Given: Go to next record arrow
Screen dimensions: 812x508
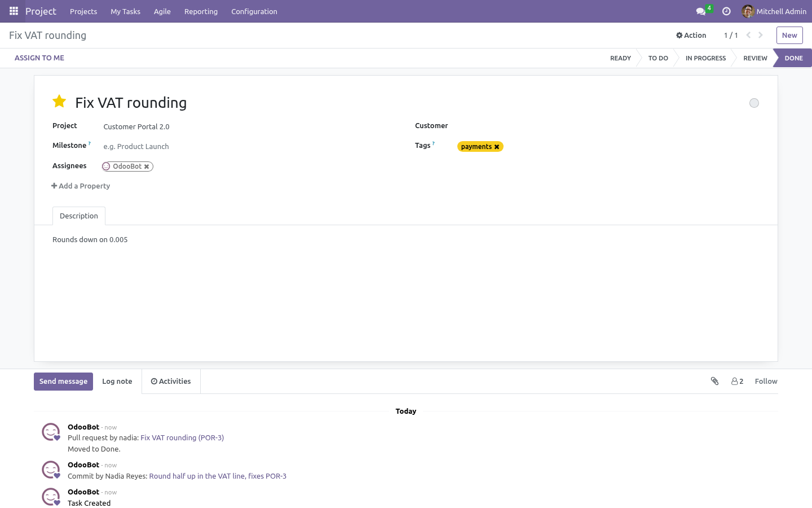Looking at the screenshot, I should point(761,35).
